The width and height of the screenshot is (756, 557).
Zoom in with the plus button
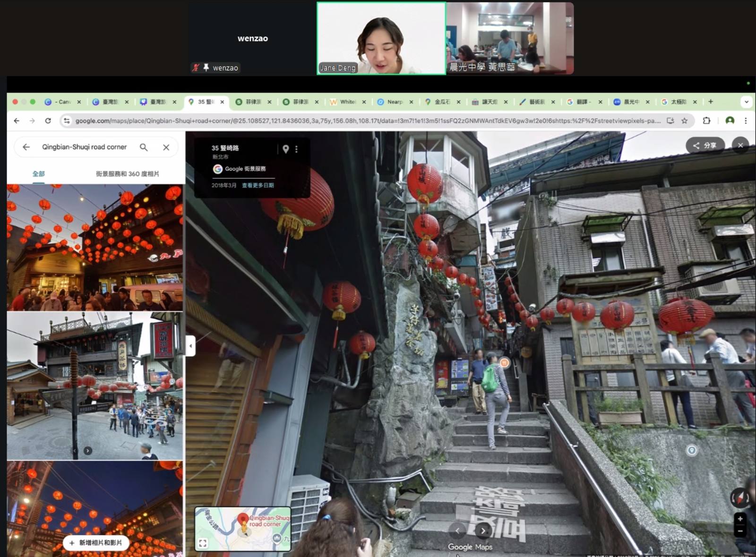pos(740,519)
